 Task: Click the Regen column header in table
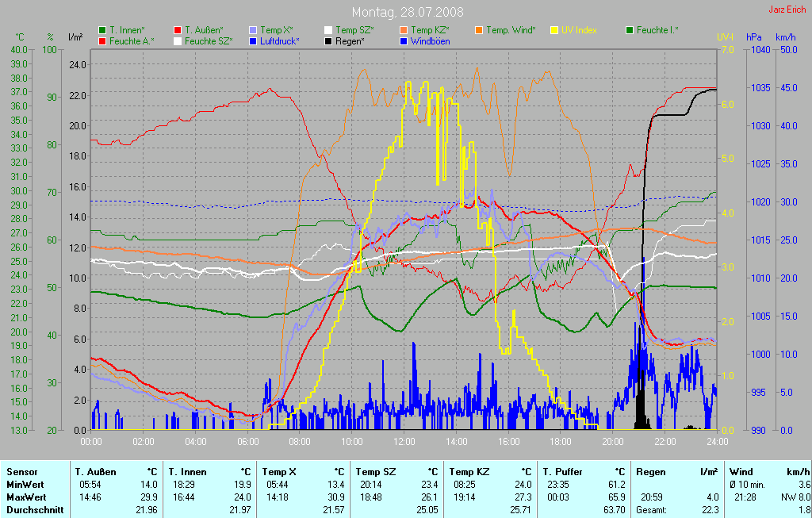tap(651, 473)
